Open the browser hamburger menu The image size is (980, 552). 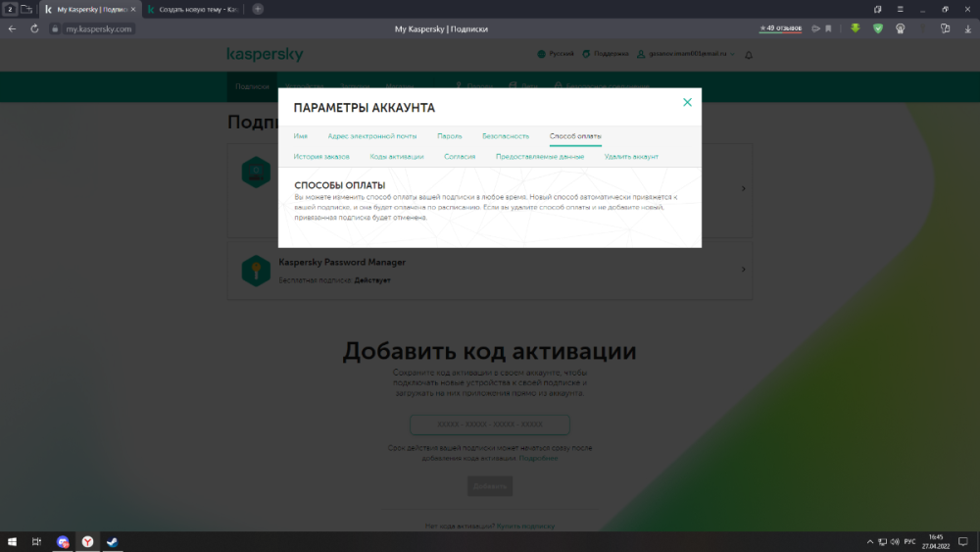[900, 10]
